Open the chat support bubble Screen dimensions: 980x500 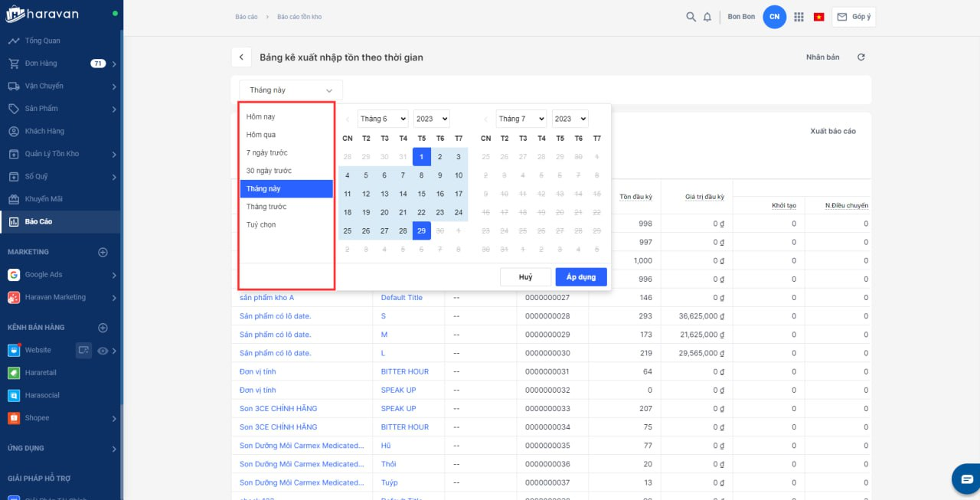pyautogui.click(x=965, y=479)
